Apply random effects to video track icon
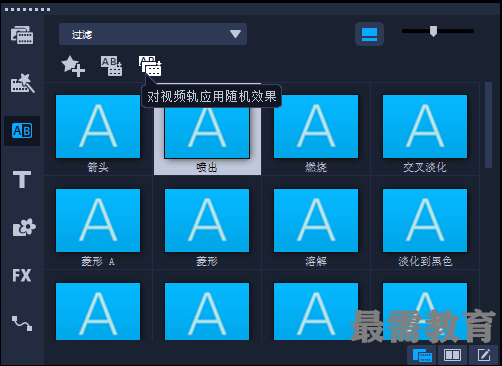 click(150, 66)
